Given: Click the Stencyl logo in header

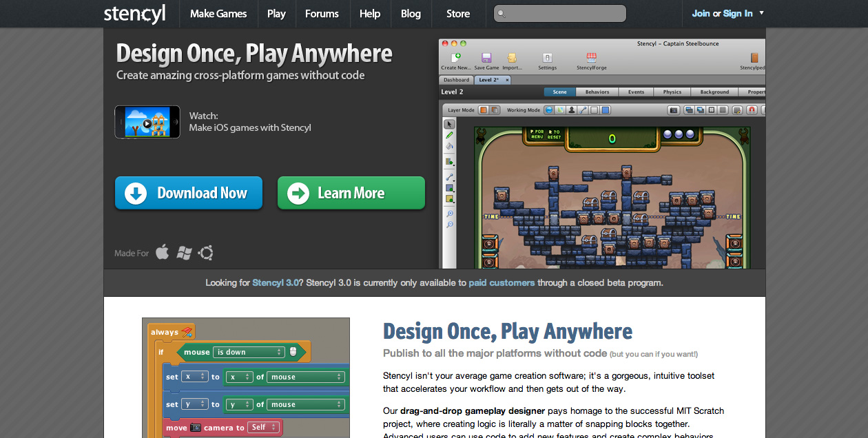Looking at the screenshot, I should pyautogui.click(x=134, y=14).
